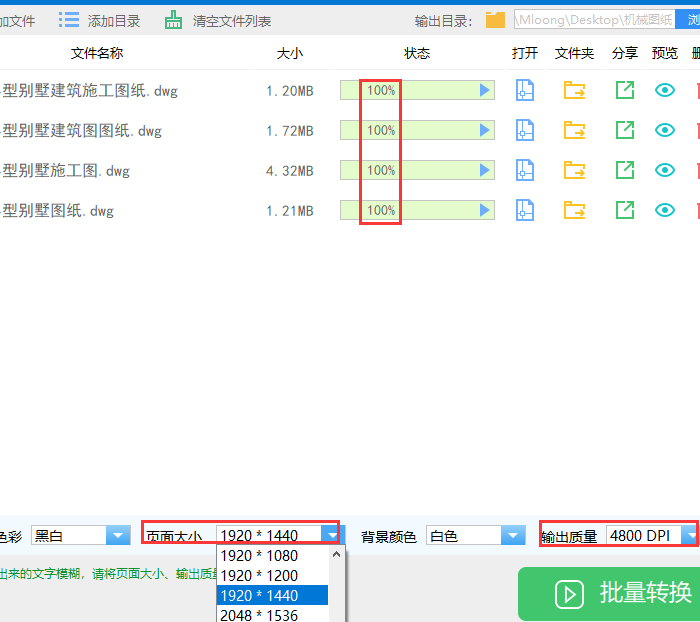Open folder for 型别墅施工图.dwg

pos(574,170)
